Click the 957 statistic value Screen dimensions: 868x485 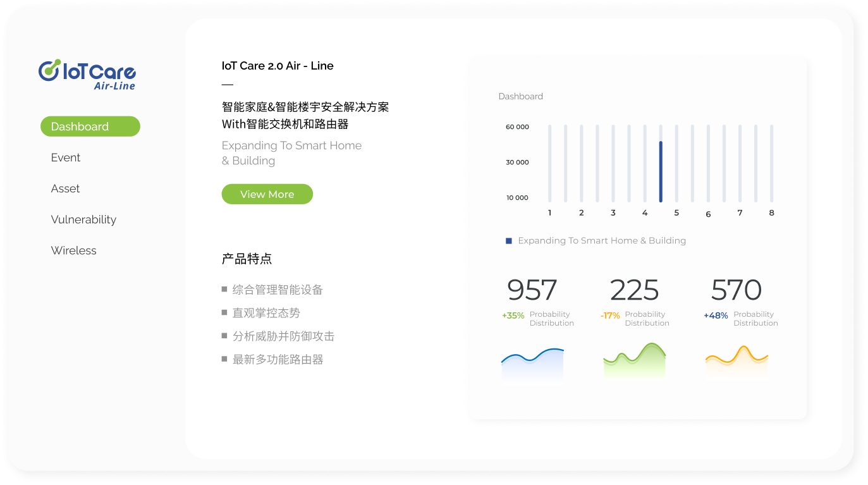532,290
